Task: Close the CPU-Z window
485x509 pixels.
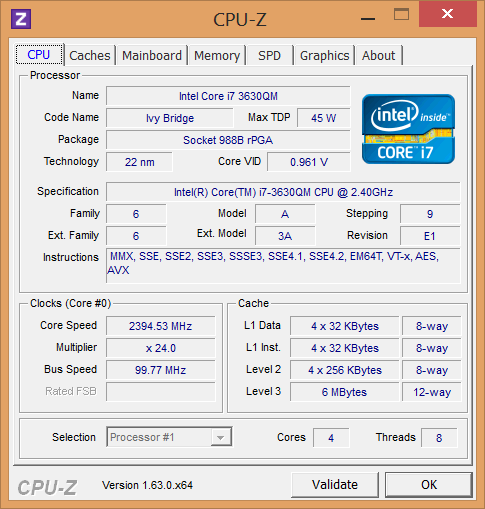Action: [447, 14]
